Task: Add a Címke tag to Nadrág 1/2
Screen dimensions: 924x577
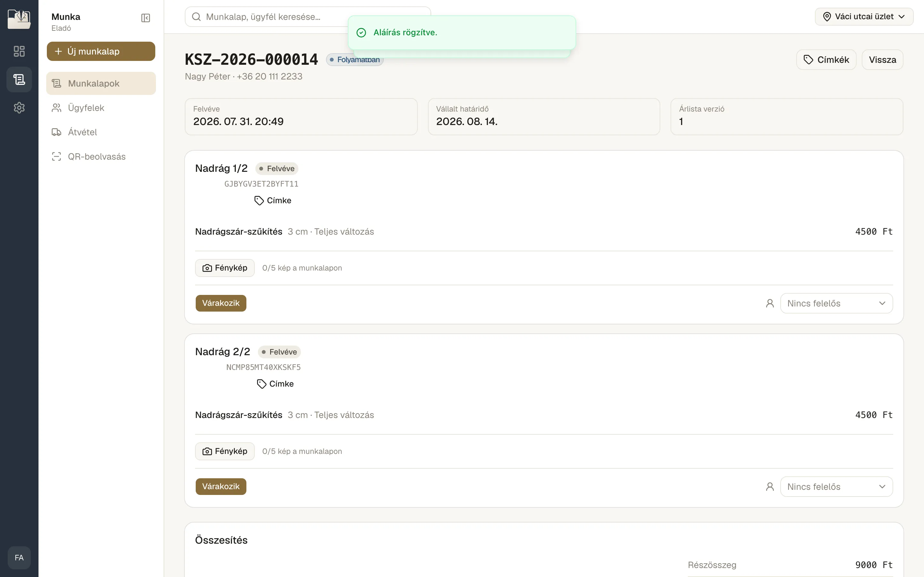Action: (273, 200)
